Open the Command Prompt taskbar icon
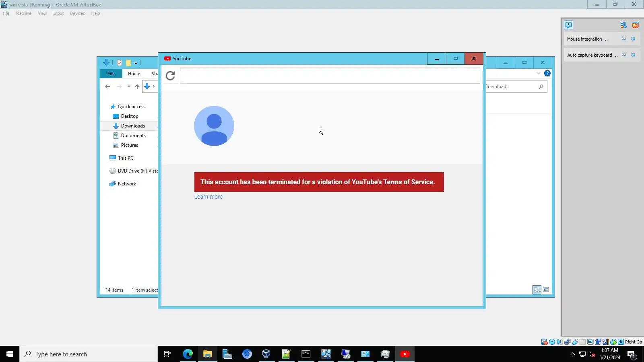The width and height of the screenshot is (644, 362). [x=306, y=354]
